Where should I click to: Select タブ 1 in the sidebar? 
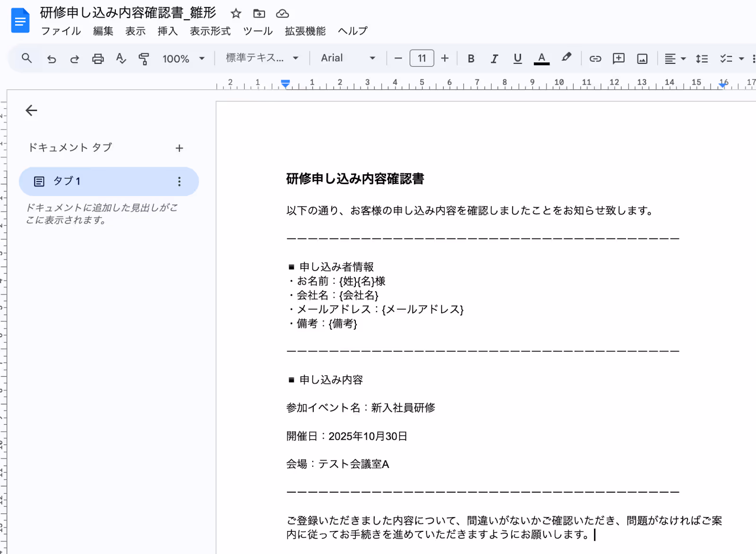point(109,181)
